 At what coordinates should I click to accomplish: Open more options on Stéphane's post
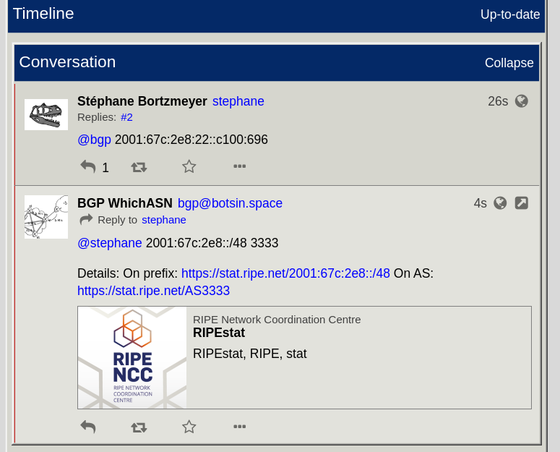coord(239,166)
